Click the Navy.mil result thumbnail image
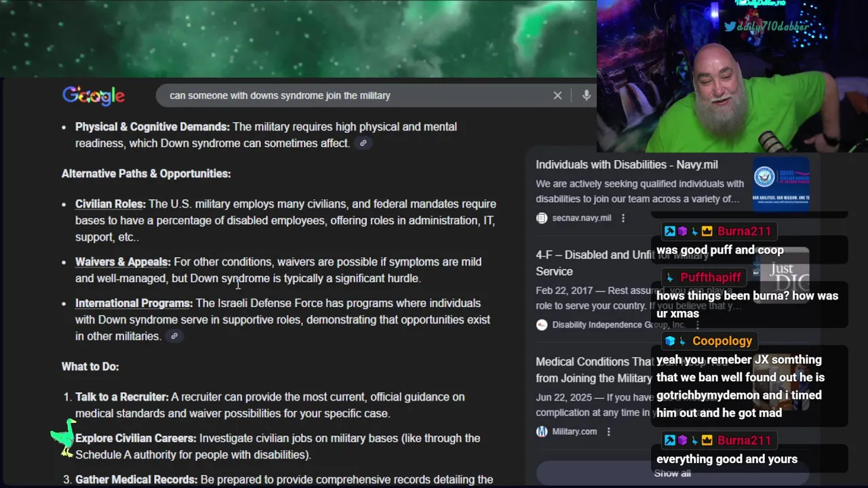The image size is (868, 488). point(781,185)
